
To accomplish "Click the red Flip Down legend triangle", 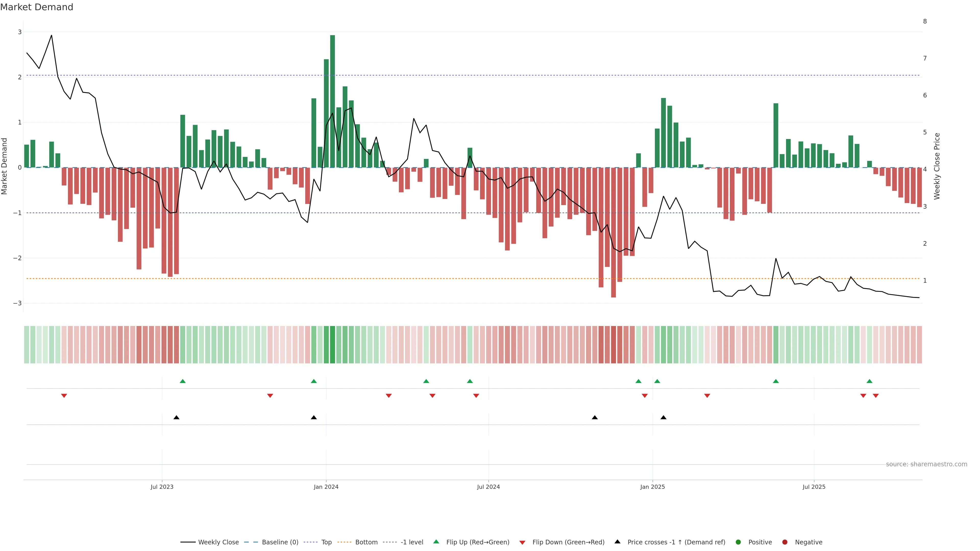I will [x=522, y=542].
